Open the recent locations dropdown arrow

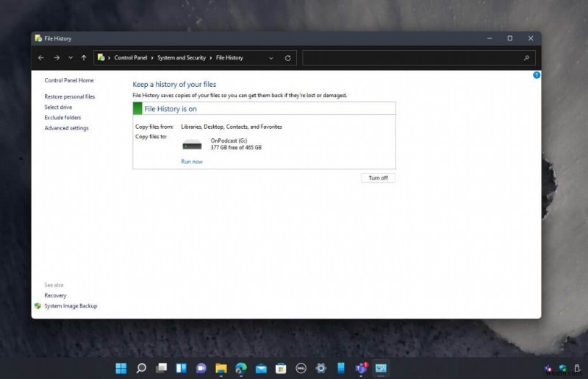[71, 57]
